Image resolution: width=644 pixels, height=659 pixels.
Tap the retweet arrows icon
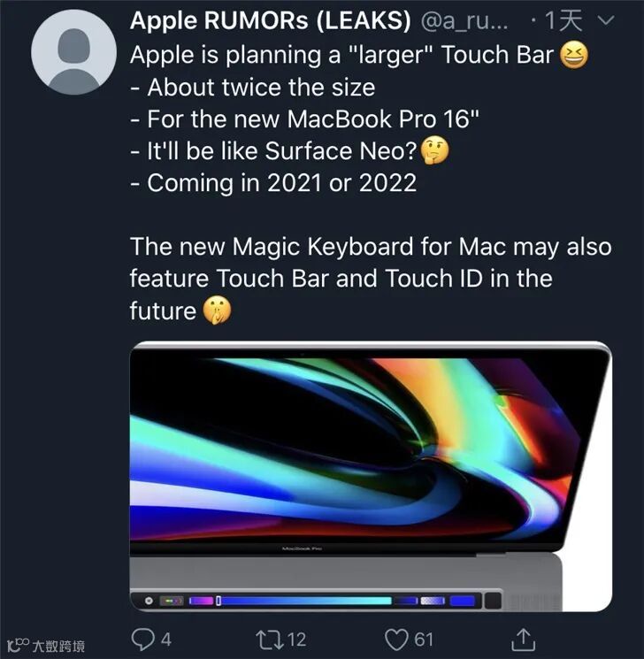coord(270,640)
